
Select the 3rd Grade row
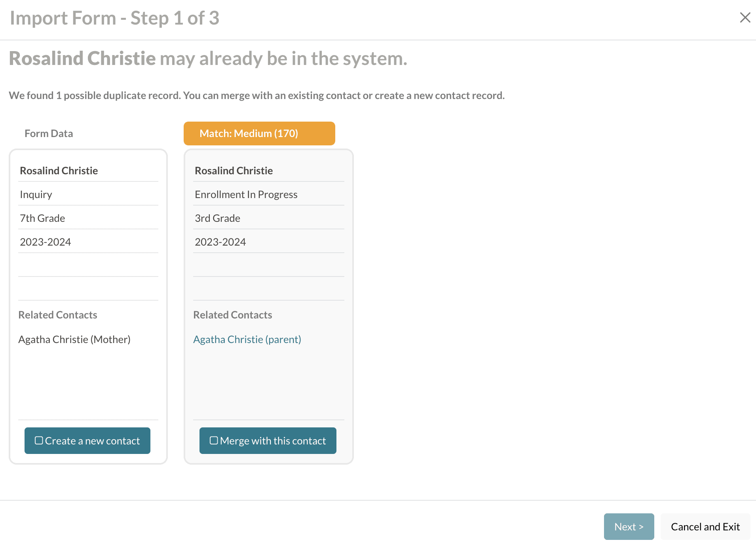(218, 218)
